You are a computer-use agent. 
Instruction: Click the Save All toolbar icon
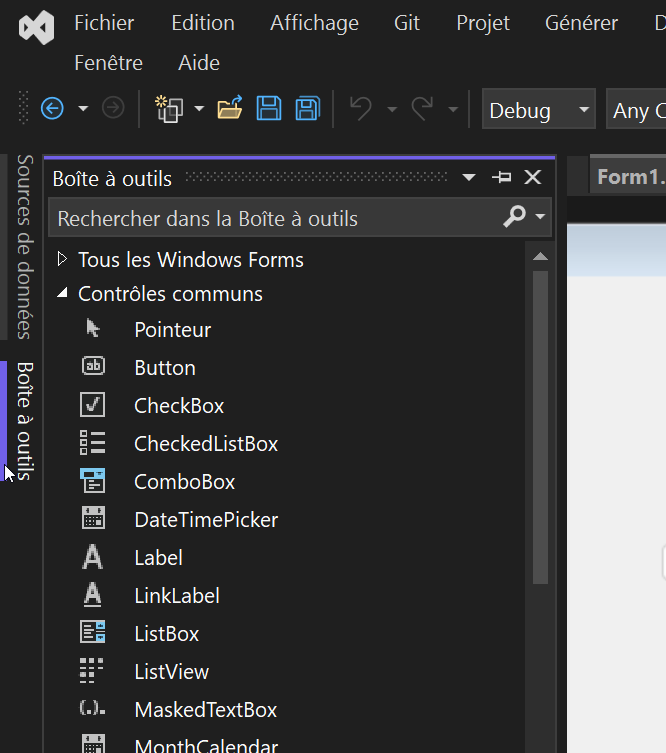pos(307,109)
